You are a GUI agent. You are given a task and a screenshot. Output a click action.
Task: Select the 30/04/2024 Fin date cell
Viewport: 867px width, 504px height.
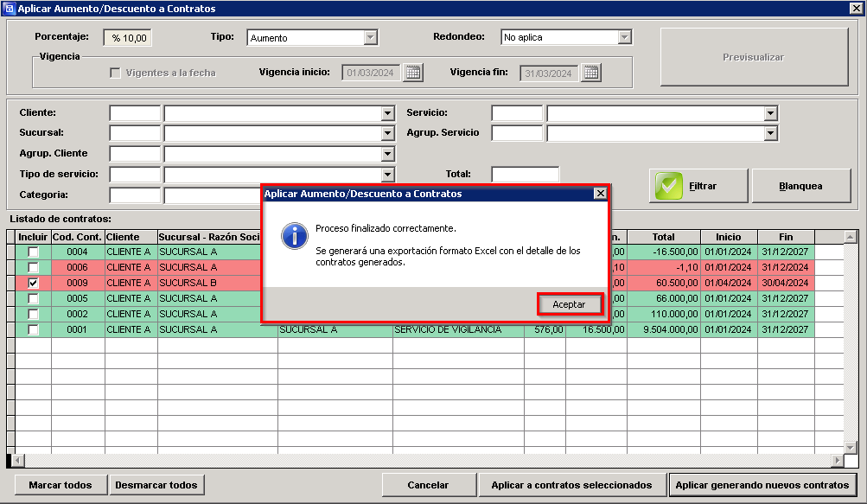point(786,283)
